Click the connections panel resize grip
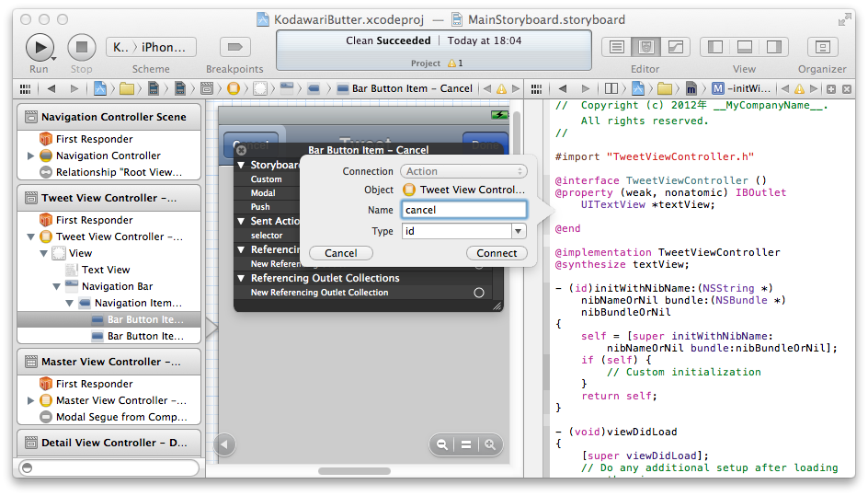Viewport: 868px width, 496px height. coord(497,306)
